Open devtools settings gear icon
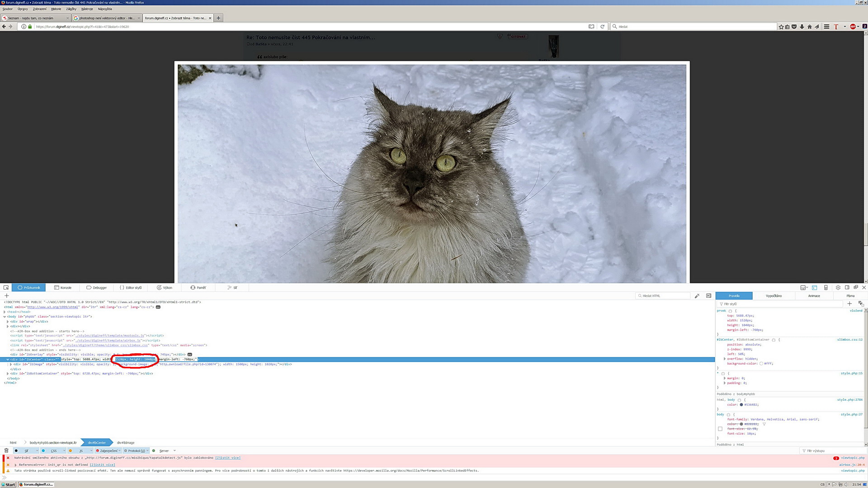The image size is (868, 488). (838, 287)
